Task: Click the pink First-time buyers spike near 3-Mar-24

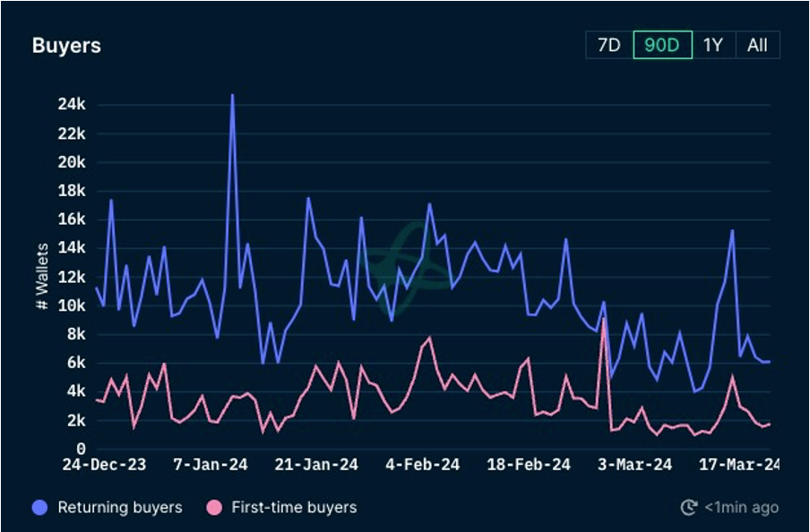Action: [604, 319]
